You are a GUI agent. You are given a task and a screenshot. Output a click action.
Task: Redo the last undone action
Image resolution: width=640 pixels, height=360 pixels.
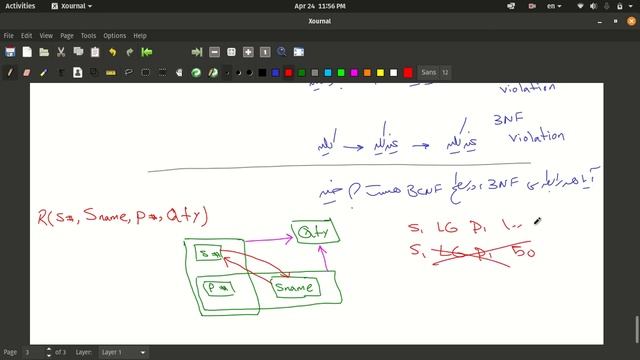(x=129, y=52)
